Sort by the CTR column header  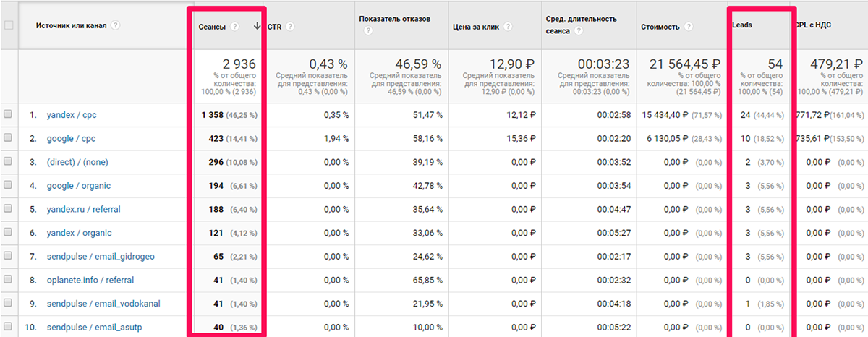tap(275, 27)
